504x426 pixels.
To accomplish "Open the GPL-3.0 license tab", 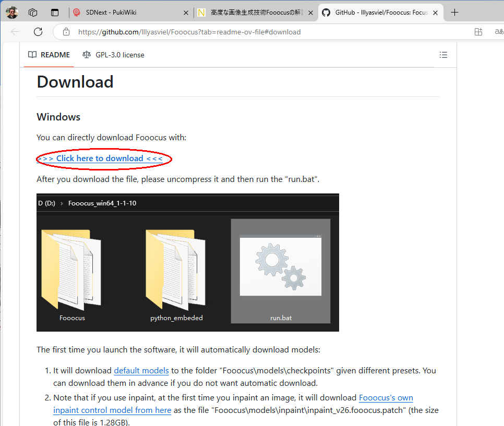I will [114, 55].
